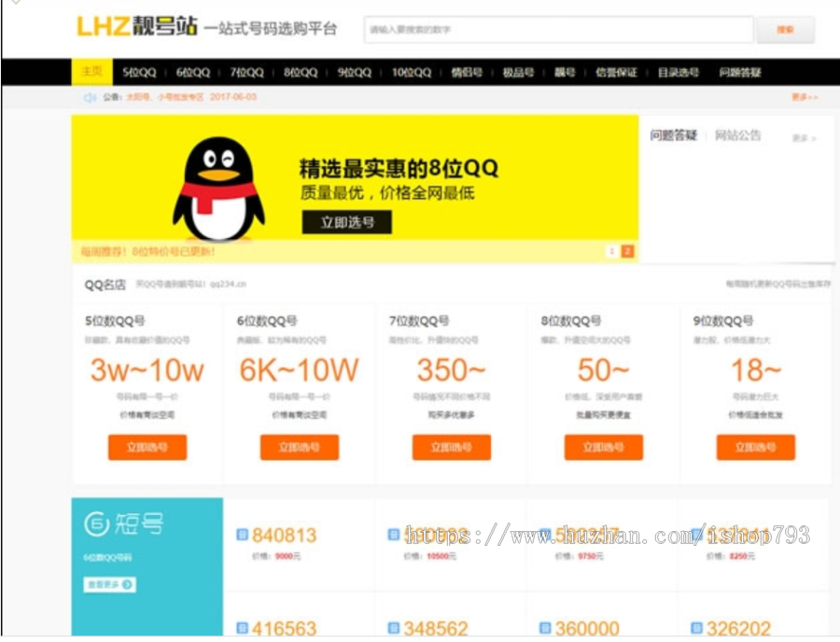
Task: Click 立即选号 under 8位数QQ号 card
Action: click(604, 447)
